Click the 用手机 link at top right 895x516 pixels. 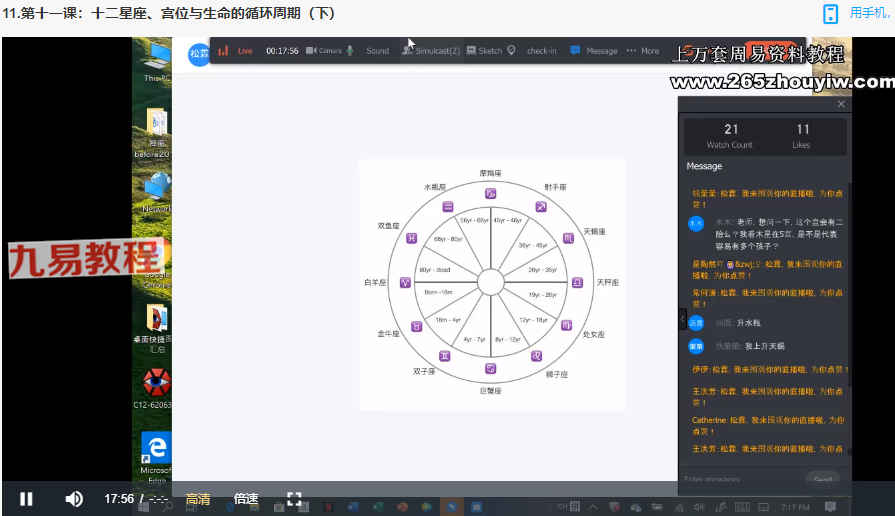pos(870,13)
